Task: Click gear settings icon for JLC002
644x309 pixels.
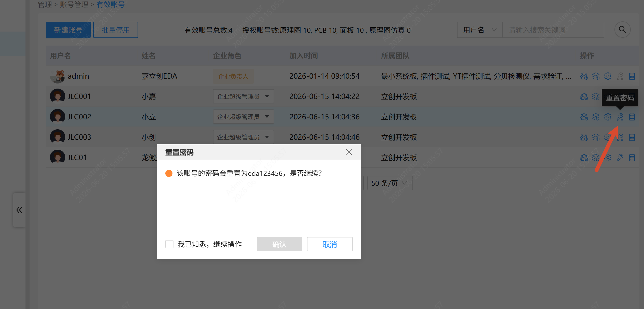Action: [x=608, y=117]
